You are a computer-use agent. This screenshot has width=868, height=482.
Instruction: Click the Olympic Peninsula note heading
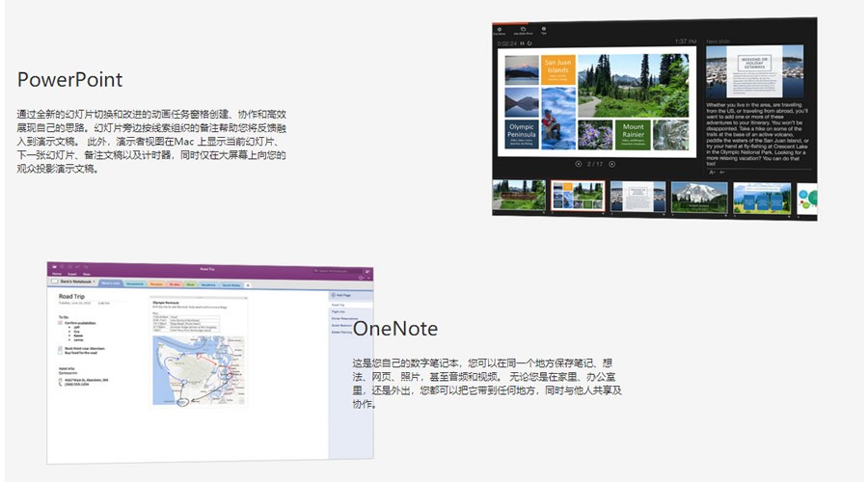(x=166, y=303)
